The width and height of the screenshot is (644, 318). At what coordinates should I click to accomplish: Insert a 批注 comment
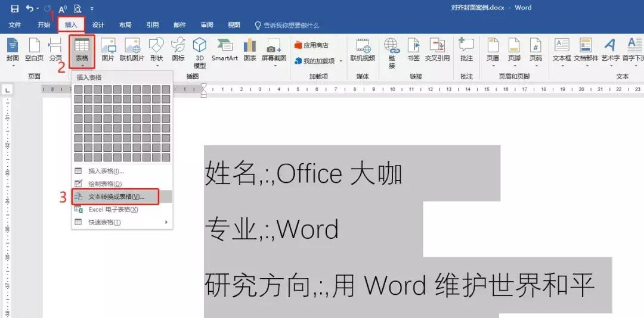466,50
